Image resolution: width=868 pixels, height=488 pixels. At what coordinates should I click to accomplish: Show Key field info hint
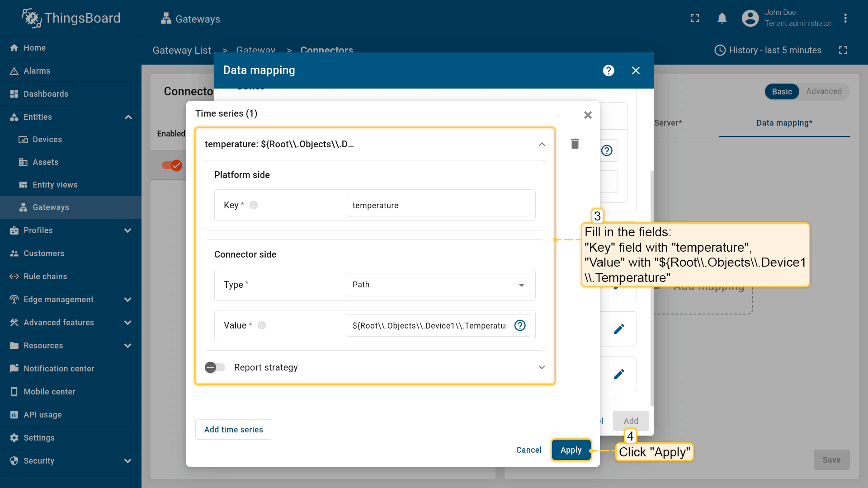coord(254,205)
